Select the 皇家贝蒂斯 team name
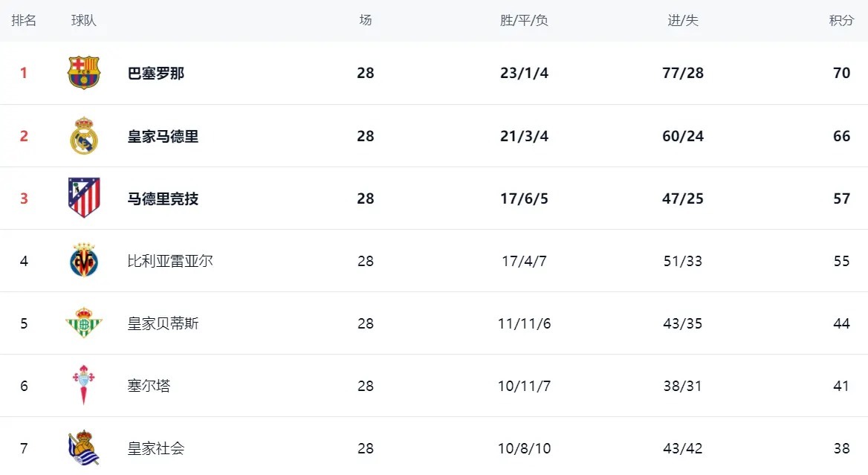The height and width of the screenshot is (475, 868). tap(163, 324)
